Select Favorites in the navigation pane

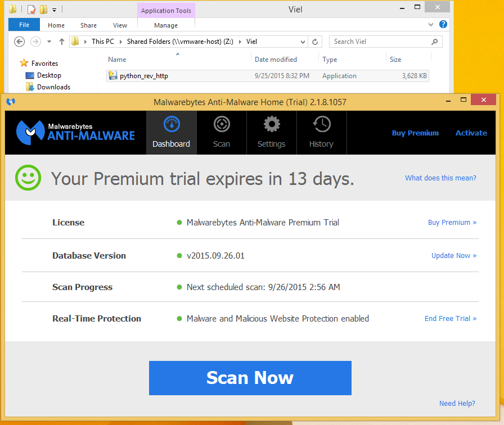tap(44, 64)
